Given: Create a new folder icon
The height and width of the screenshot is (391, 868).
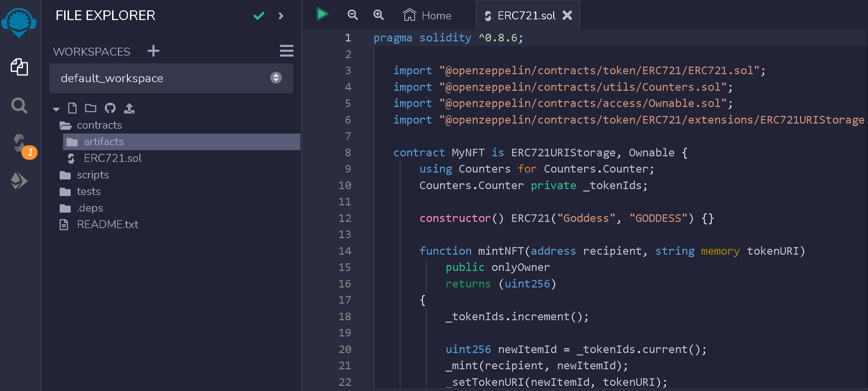Looking at the screenshot, I should [x=91, y=108].
